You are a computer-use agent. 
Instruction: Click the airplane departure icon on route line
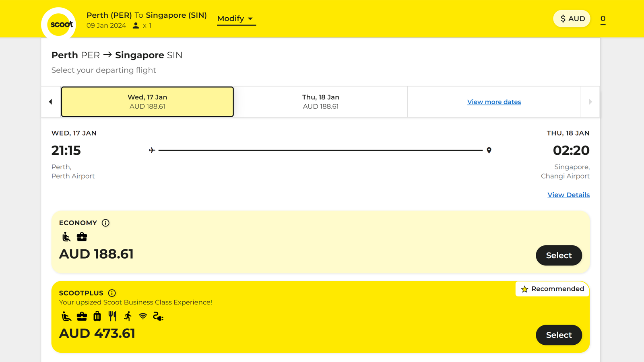pyautogui.click(x=152, y=150)
